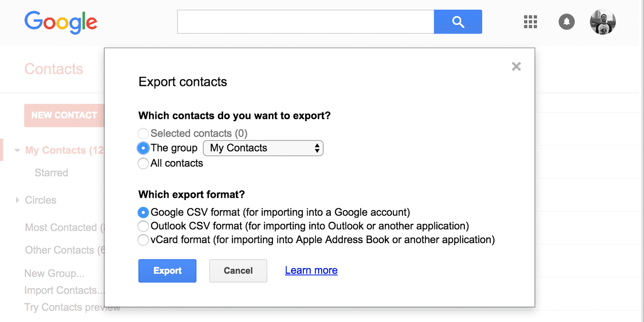Expand the Circles group arrow
Screen dimensions: 644x322
[x=17, y=200]
